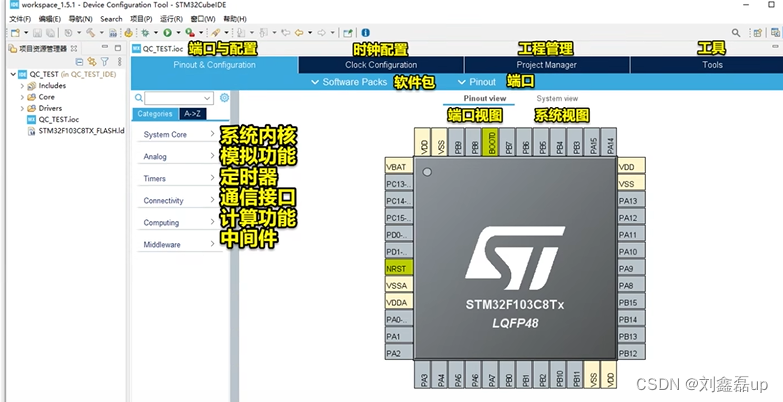The image size is (783, 402).
Task: Expand the Connectivity category
Action: coord(179,200)
